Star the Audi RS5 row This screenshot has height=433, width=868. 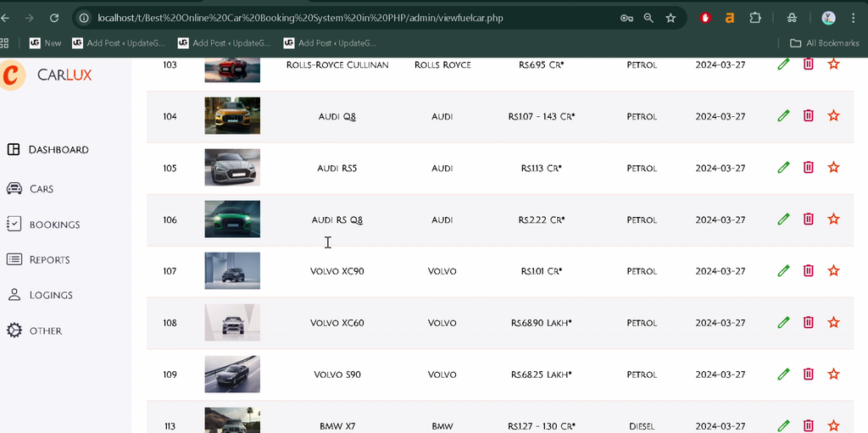(833, 167)
